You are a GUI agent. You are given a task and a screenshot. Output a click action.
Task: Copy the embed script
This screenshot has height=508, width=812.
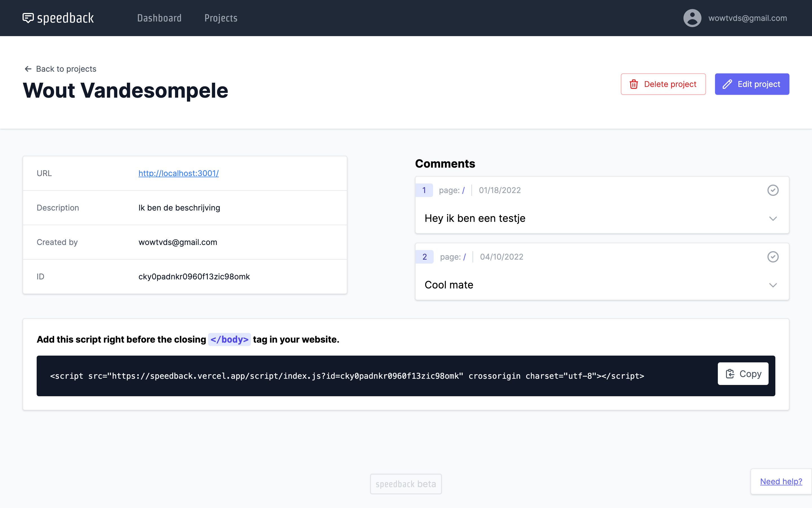743,374
